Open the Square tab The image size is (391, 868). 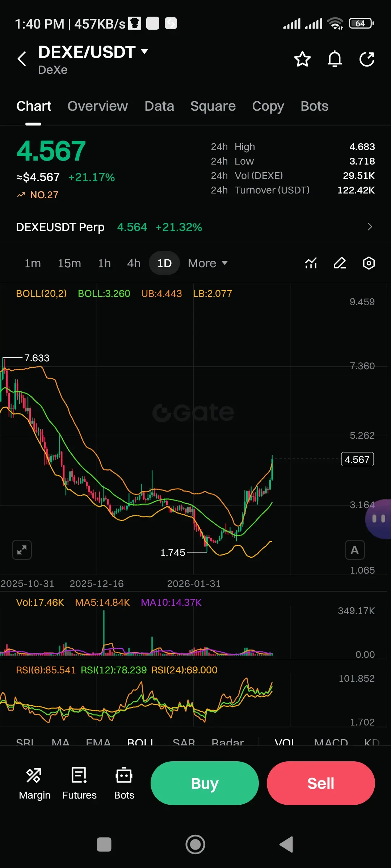coord(213,106)
